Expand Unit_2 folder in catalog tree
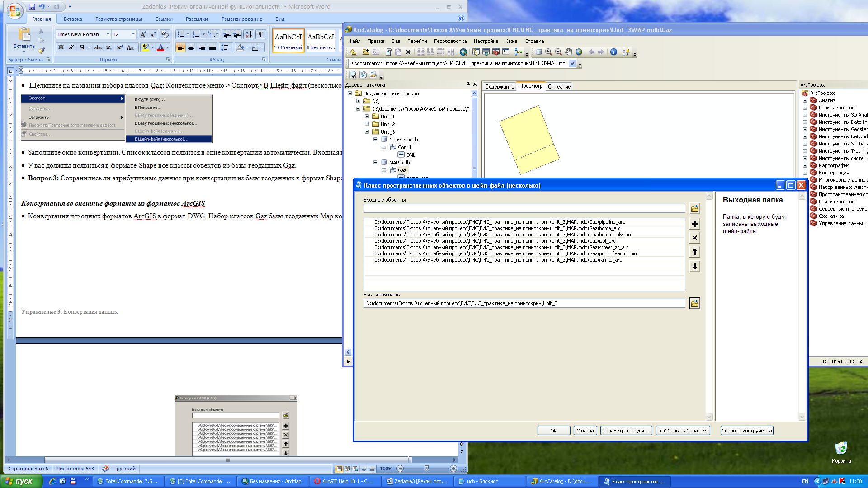Viewport: 868px width, 488px height. click(x=367, y=124)
